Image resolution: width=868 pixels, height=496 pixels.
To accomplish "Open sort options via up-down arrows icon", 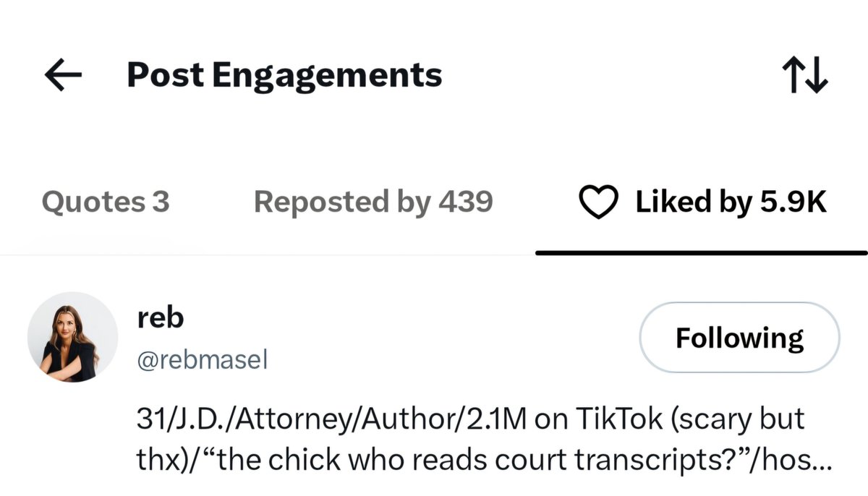I will [805, 75].
